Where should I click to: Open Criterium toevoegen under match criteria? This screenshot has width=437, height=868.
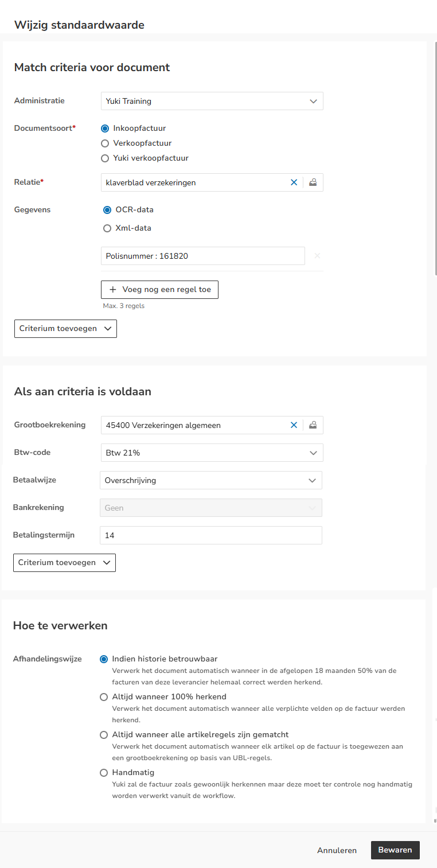tap(65, 329)
